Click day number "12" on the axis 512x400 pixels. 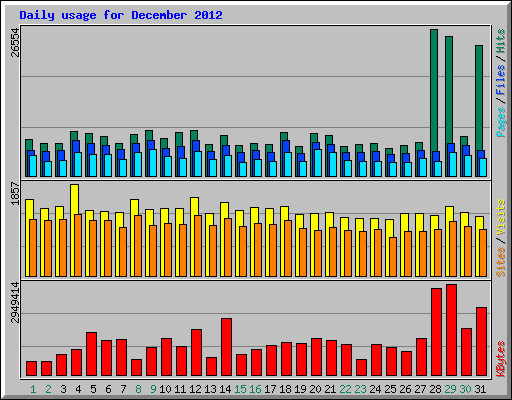click(195, 389)
